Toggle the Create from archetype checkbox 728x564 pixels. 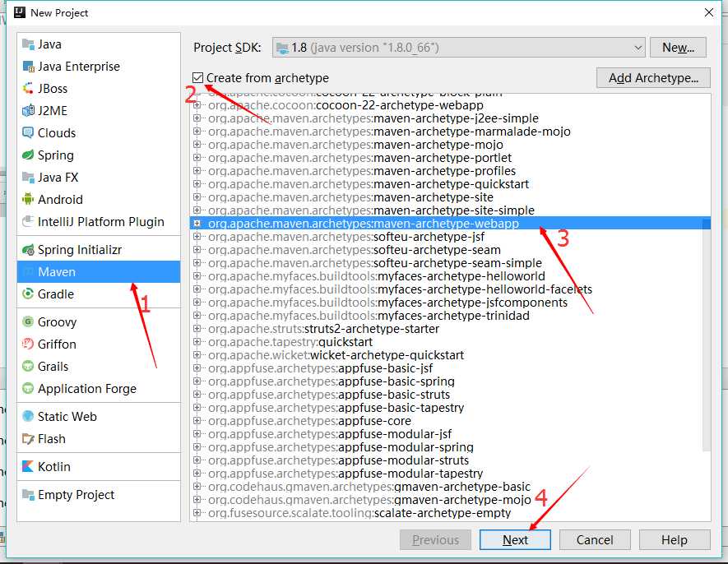(x=197, y=78)
